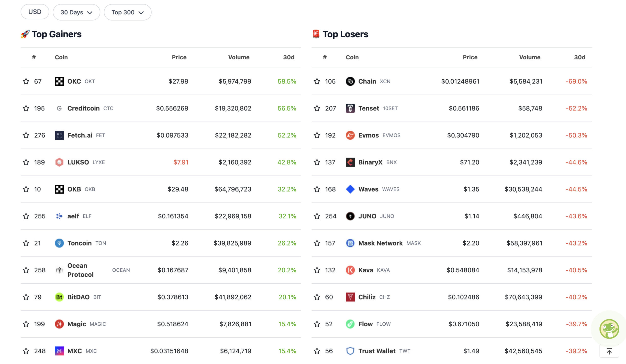Open the LUKSO coin page link

[x=78, y=162]
